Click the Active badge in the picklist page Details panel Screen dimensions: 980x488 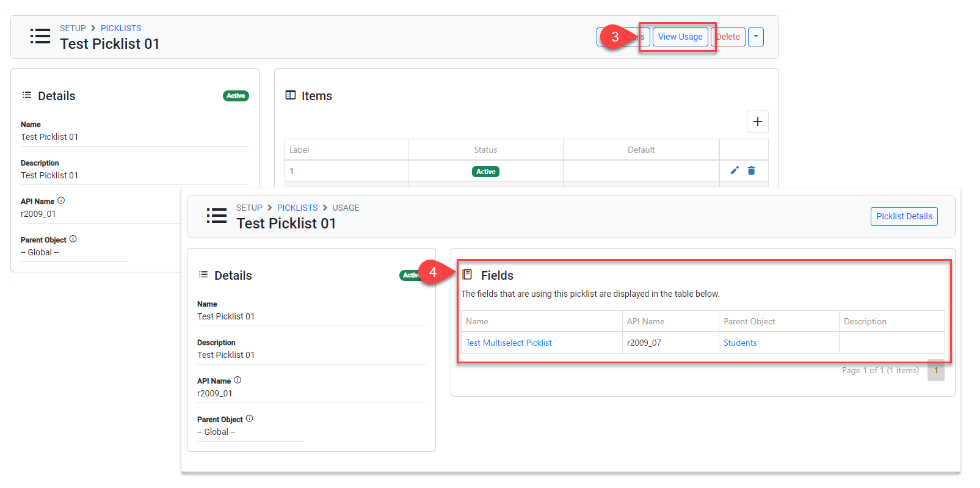click(x=236, y=96)
